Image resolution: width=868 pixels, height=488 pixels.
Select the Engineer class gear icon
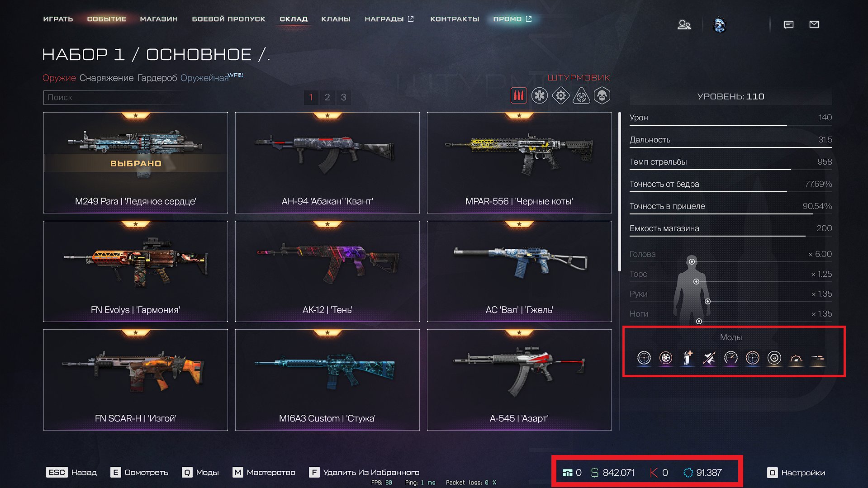coord(560,96)
